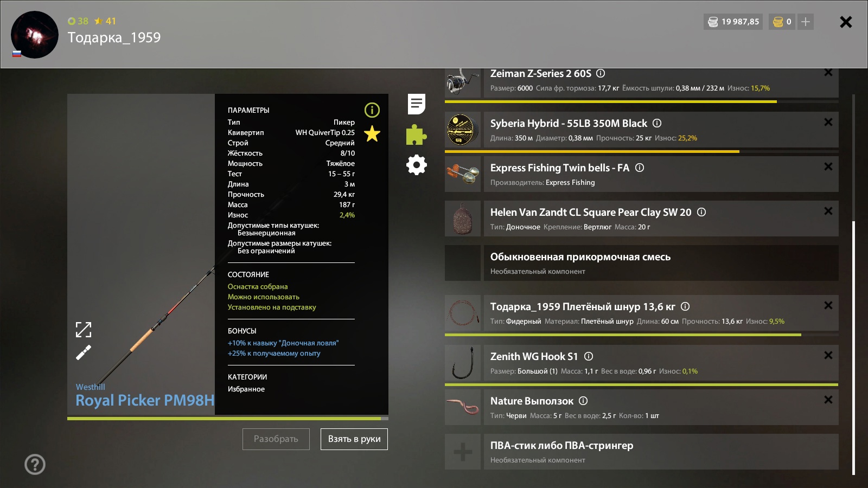This screenshot has width=868, height=488.
Task: Close the inventory screen with X
Action: click(x=846, y=22)
